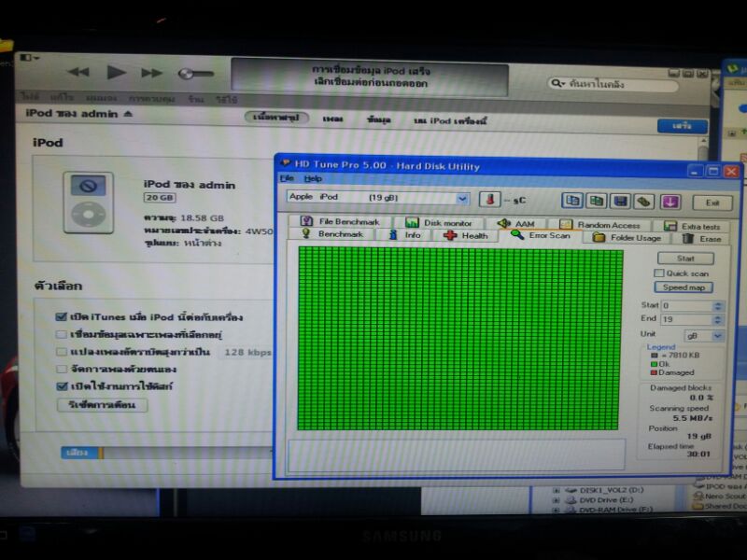Click the eject icon beside iPod ของ admin
This screenshot has height=560, width=747.
click(x=128, y=114)
